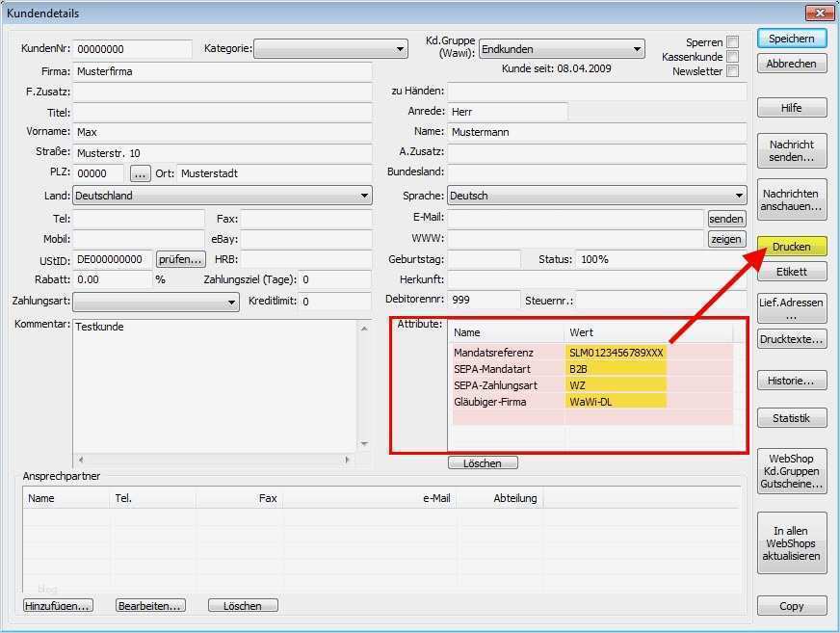Open the Land dropdown showing Deutschland
This screenshot has width=840, height=633.
(x=223, y=196)
